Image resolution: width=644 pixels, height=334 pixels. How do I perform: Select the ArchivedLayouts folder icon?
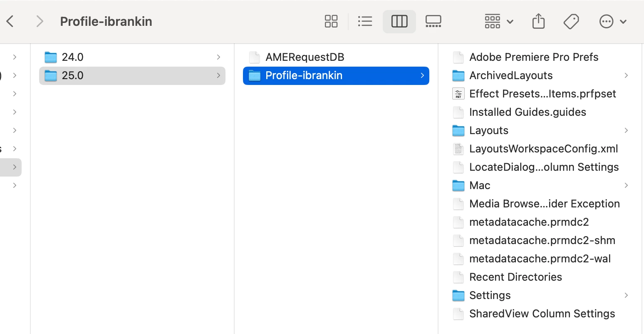[x=458, y=75]
